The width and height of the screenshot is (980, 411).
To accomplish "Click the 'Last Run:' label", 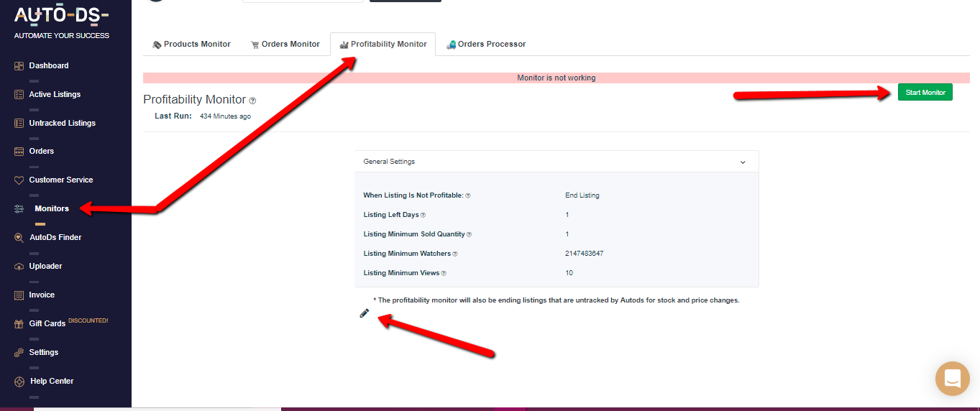I will click(173, 116).
